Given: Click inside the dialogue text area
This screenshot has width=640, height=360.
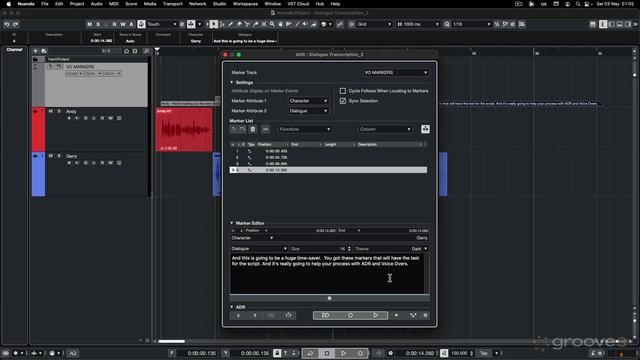Looking at the screenshot, I should pyautogui.click(x=327, y=273).
